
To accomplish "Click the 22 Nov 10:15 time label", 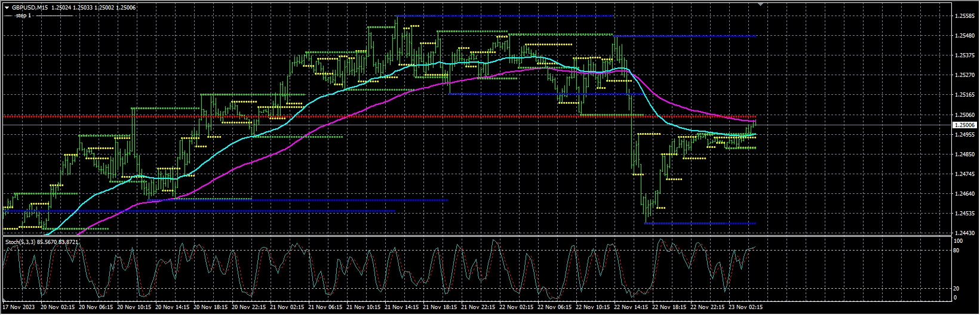I will tap(594, 308).
